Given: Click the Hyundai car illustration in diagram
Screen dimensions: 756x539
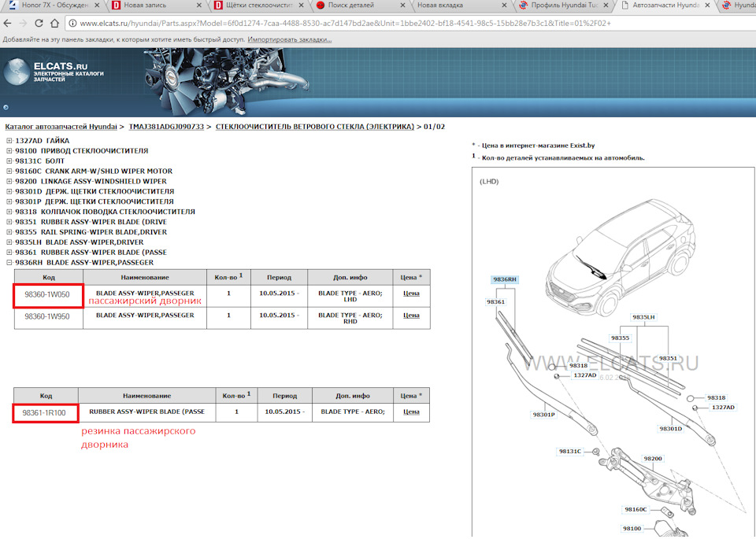Looking at the screenshot, I should (x=621, y=257).
